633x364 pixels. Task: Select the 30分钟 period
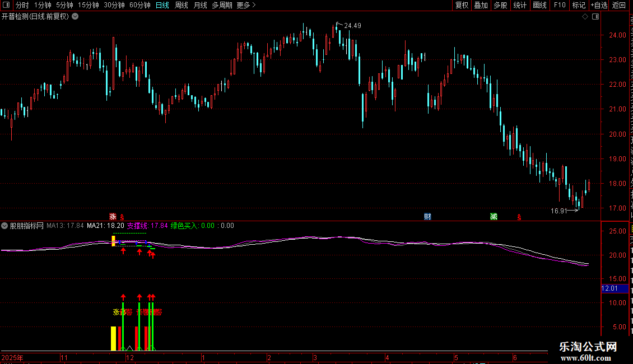(x=114, y=5)
